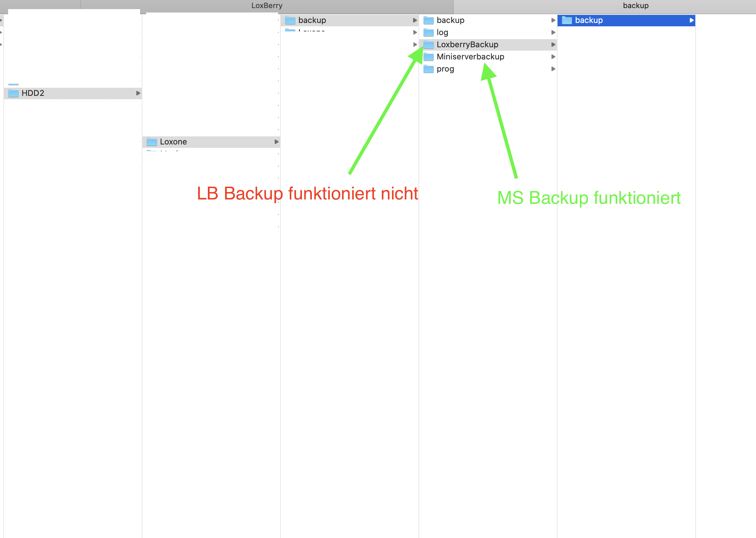Select the Miniserverbackup folder name
The width and height of the screenshot is (756, 538).
[470, 57]
